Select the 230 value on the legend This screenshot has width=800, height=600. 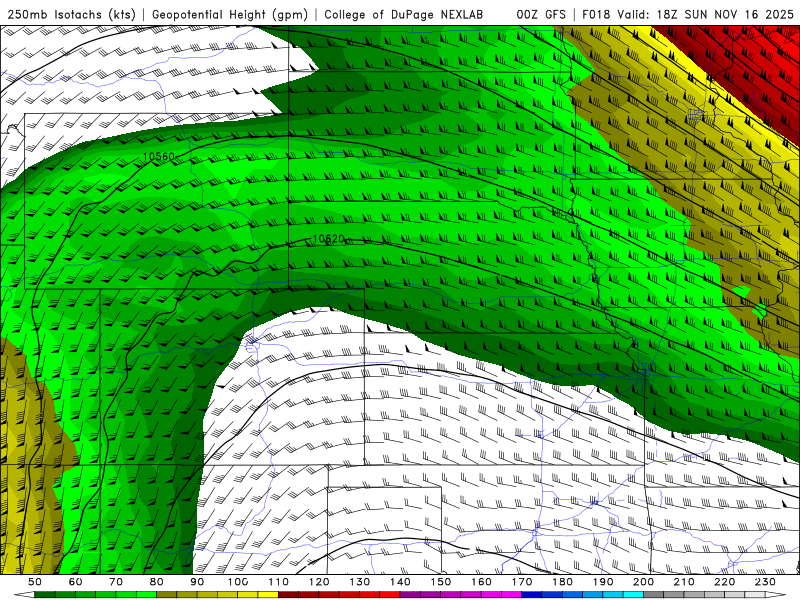click(x=765, y=582)
